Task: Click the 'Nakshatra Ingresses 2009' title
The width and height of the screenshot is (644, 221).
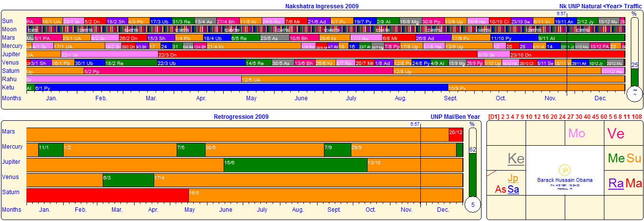Action: (x=322, y=6)
